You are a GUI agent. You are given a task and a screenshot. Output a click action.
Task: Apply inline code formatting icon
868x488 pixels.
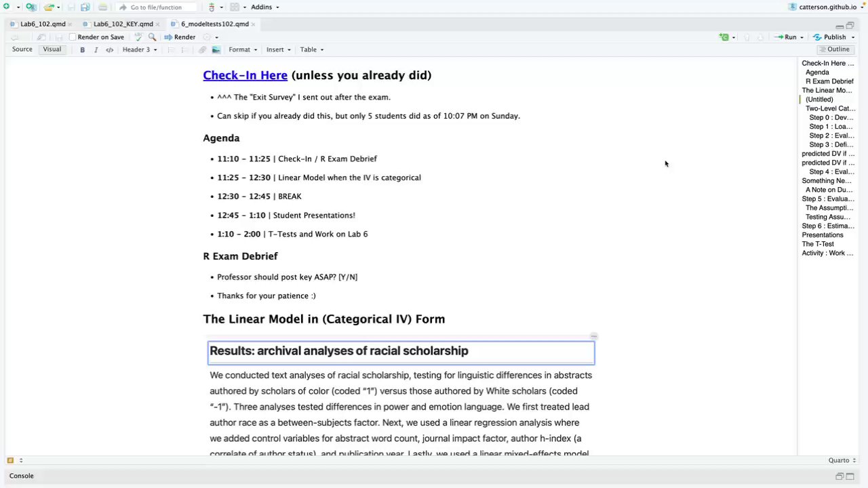click(109, 49)
